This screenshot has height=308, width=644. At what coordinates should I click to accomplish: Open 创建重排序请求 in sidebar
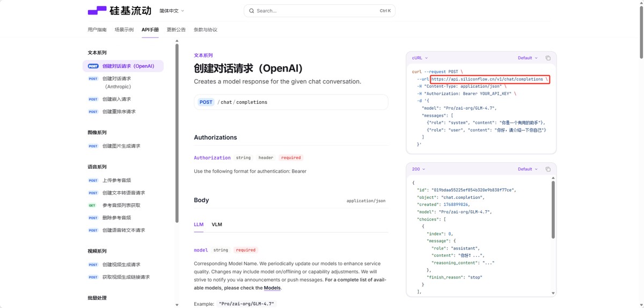123,112
